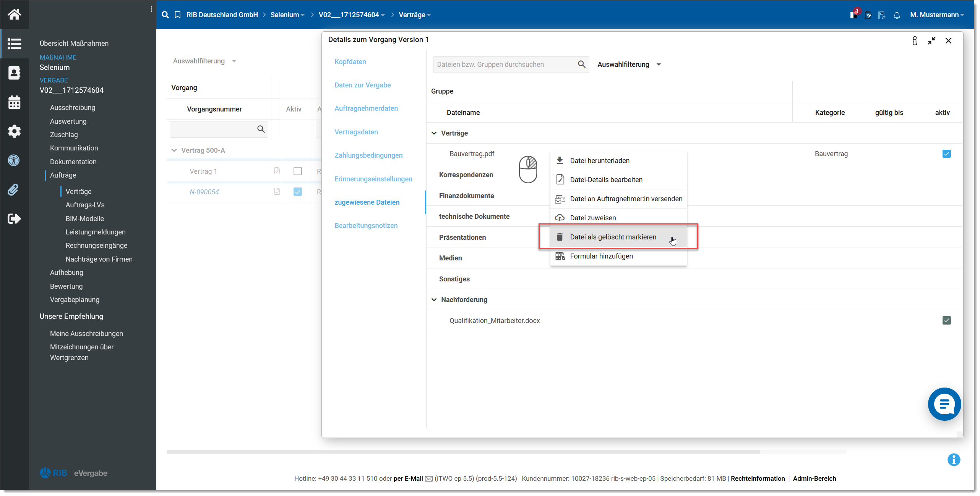Image resolution: width=980 pixels, height=496 pixels.
Task: Select the list overview sidebar icon
Action: [14, 44]
